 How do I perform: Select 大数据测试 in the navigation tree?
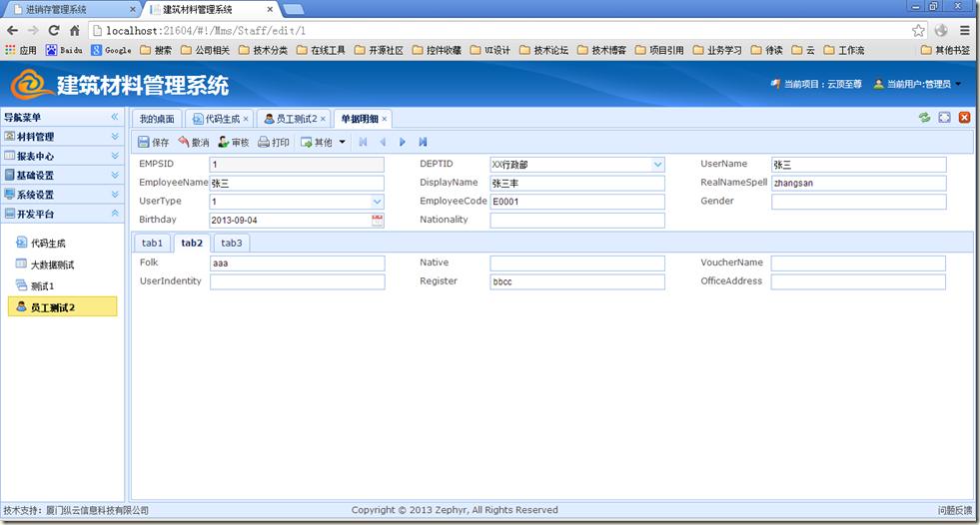pyautogui.click(x=52, y=264)
